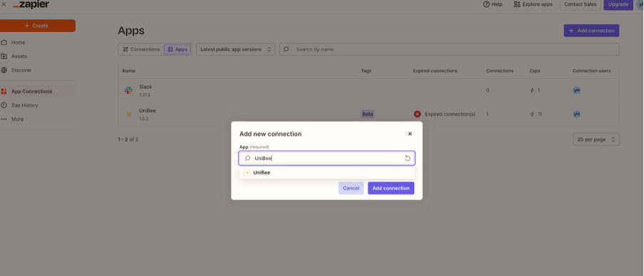Image resolution: width=644 pixels, height=276 pixels.
Task: Click the Home sidebar icon
Action: click(4, 42)
